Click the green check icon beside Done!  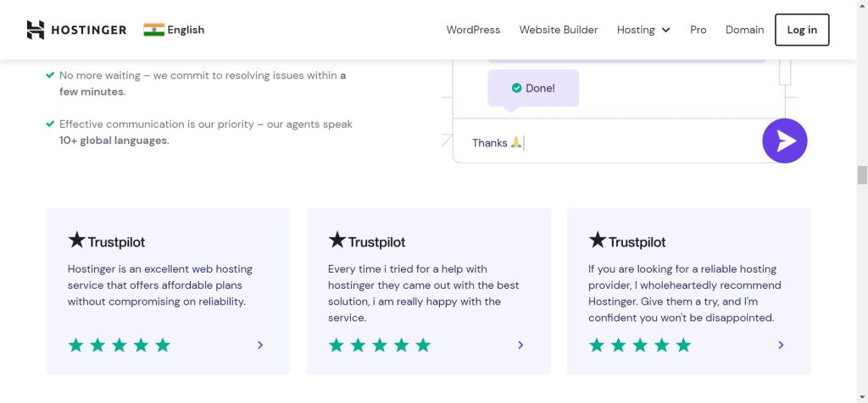click(x=516, y=88)
